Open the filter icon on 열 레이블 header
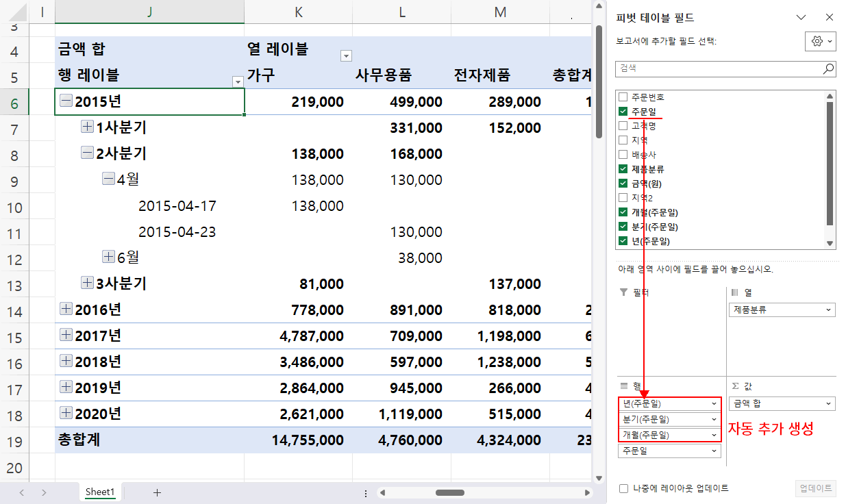The image size is (846, 504). (346, 55)
